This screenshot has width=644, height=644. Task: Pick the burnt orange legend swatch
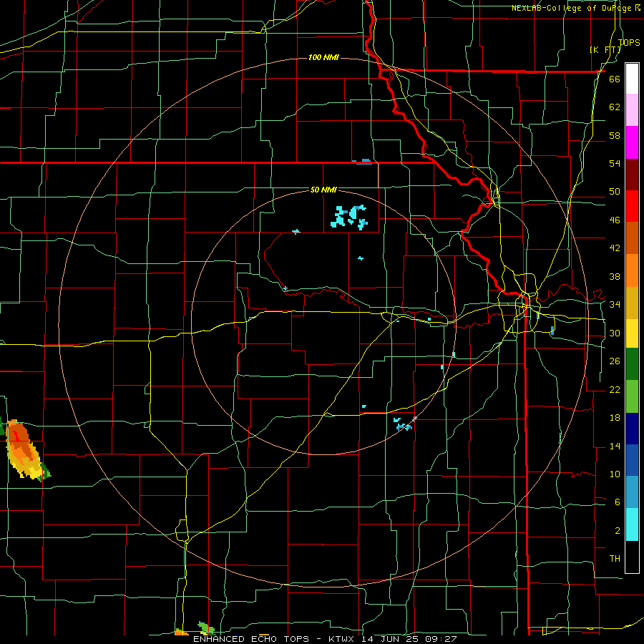[632, 238]
